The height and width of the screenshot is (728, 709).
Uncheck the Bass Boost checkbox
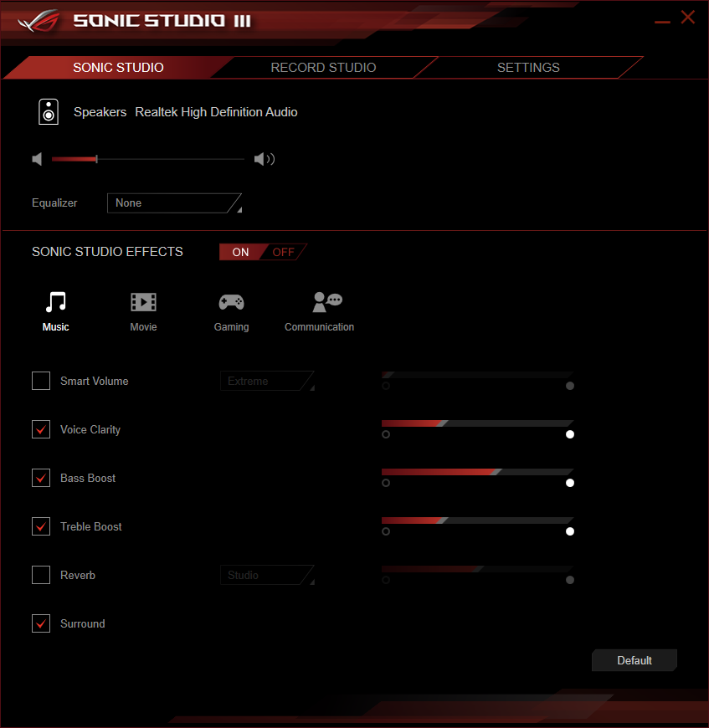[x=41, y=478]
